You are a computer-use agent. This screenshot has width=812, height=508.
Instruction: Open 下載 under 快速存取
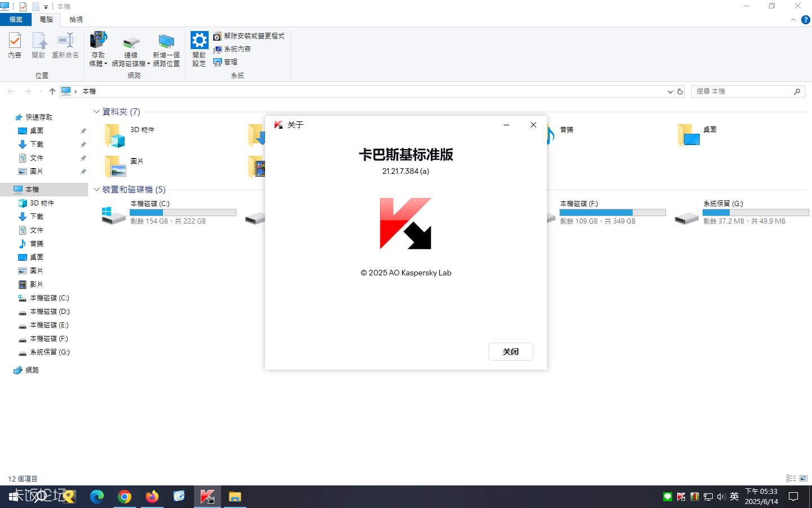(31, 144)
